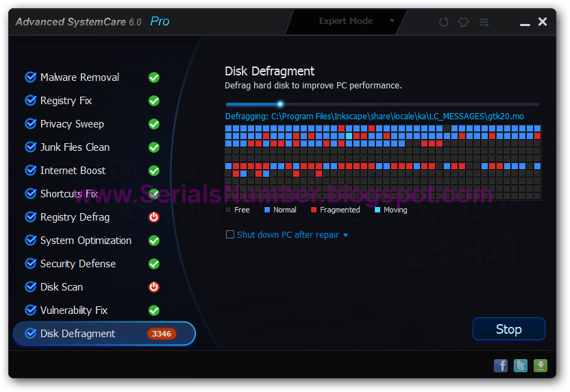Enable Shut down PC after repair checkbox
This screenshot has width=570, height=392.
(x=230, y=234)
